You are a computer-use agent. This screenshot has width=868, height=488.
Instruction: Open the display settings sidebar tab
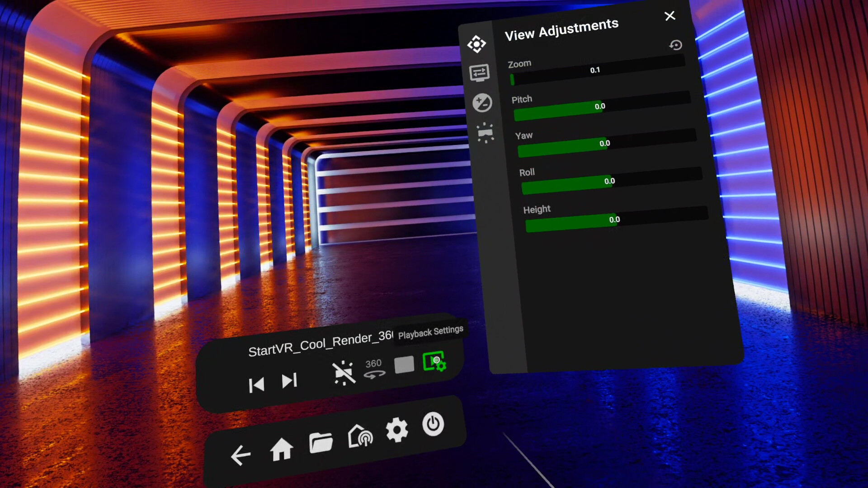[x=479, y=73]
